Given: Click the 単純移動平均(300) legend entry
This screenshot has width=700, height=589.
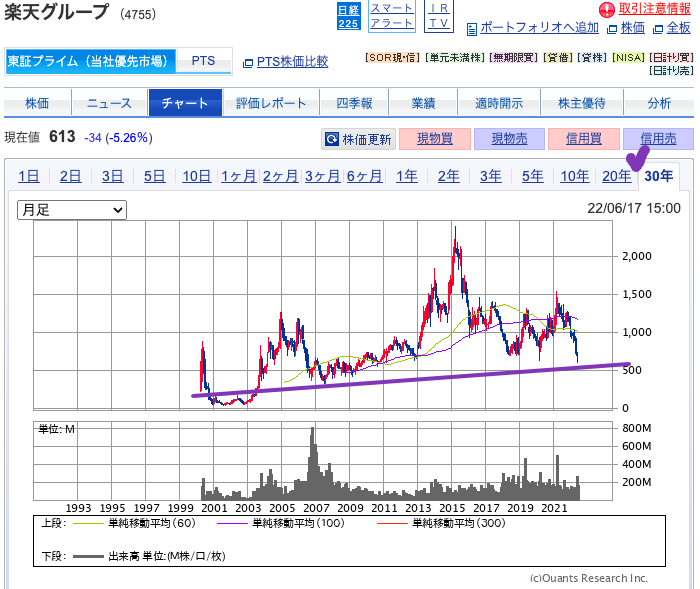Looking at the screenshot, I should point(441,523).
